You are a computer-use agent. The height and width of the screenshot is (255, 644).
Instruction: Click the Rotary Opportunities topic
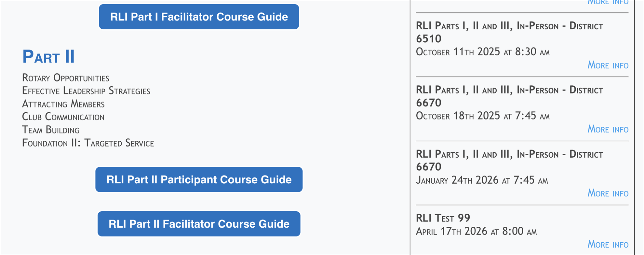click(65, 78)
